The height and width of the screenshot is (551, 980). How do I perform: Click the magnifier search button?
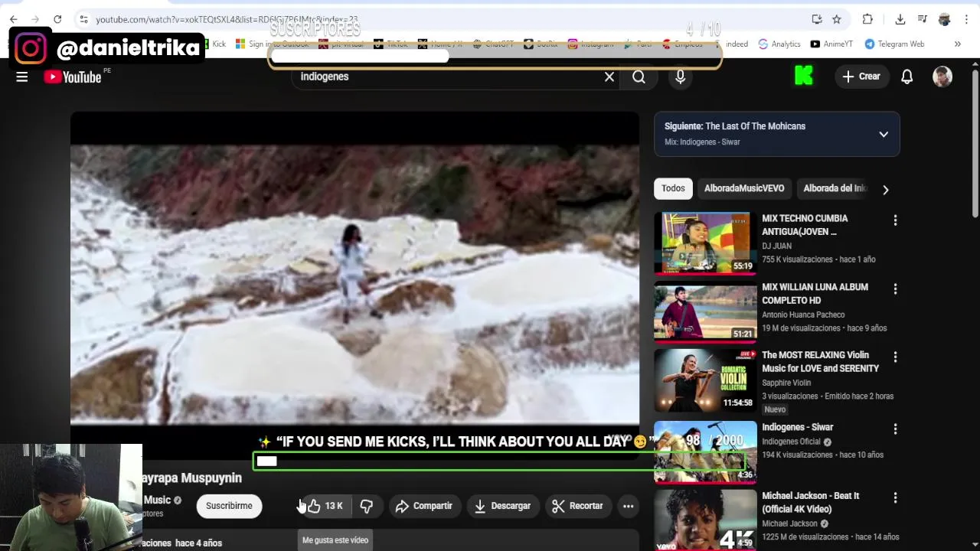coord(639,77)
